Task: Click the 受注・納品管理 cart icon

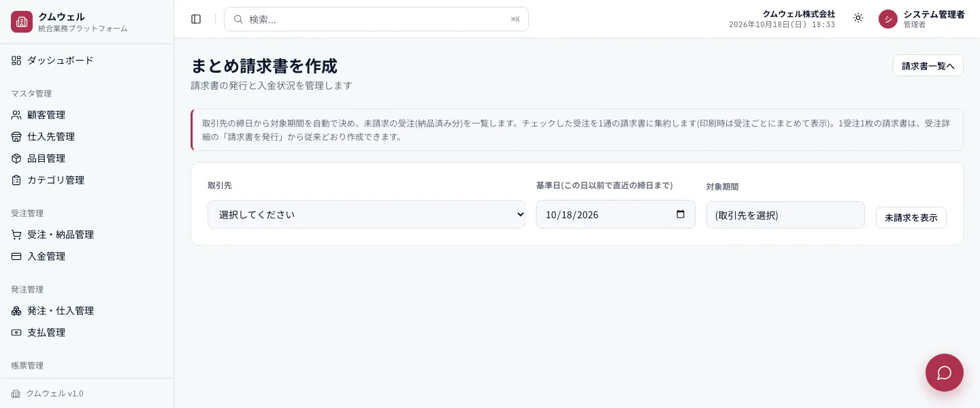Action: click(x=16, y=235)
